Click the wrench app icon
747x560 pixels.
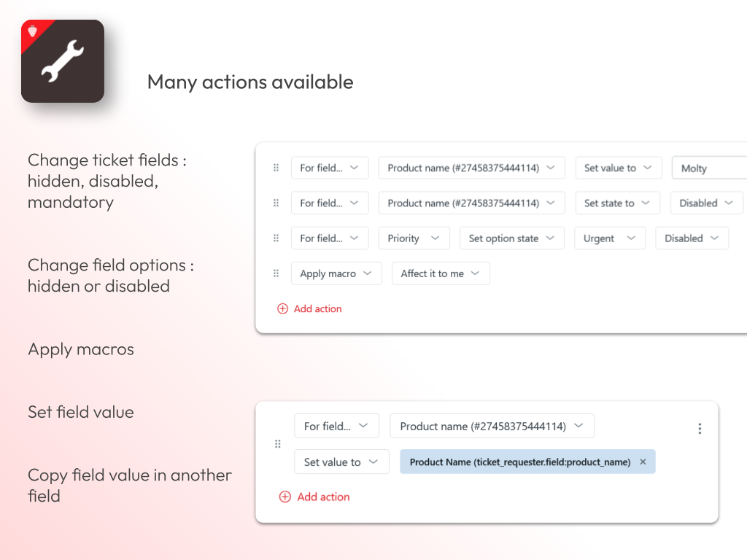pyautogui.click(x=63, y=61)
